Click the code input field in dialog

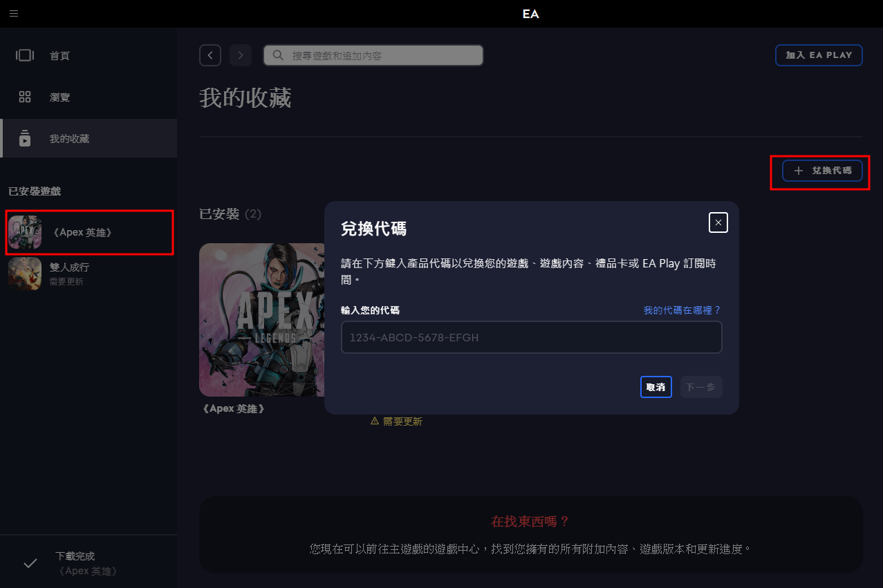click(531, 337)
